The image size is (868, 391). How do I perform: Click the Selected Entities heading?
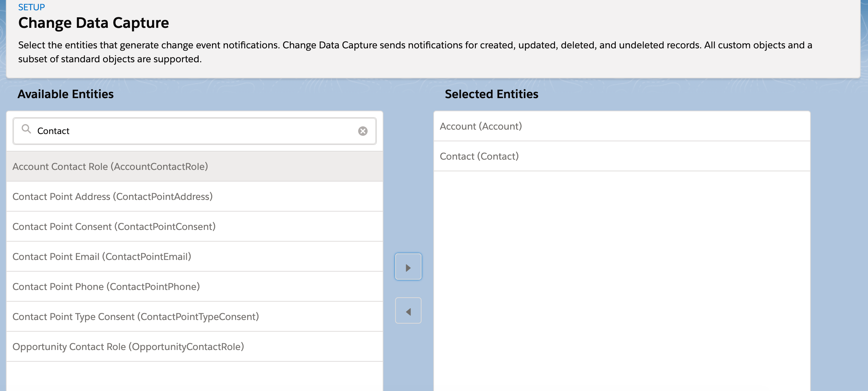pyautogui.click(x=491, y=94)
